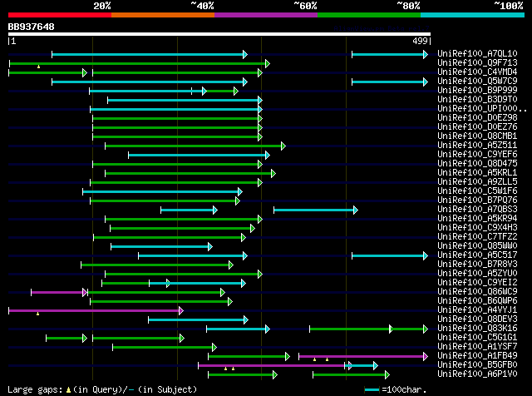Click the cyan alignment bar for Q85WW0
532x396 pixels.
162,247
